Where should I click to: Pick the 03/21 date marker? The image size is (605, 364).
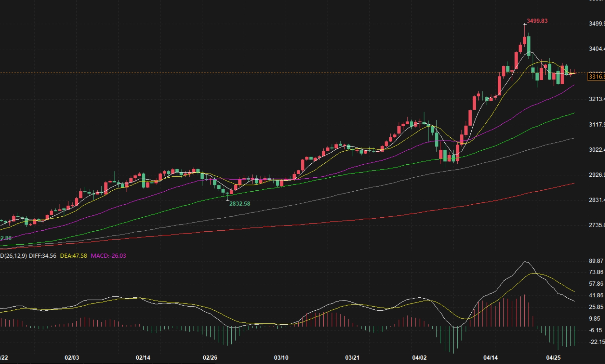point(352,357)
